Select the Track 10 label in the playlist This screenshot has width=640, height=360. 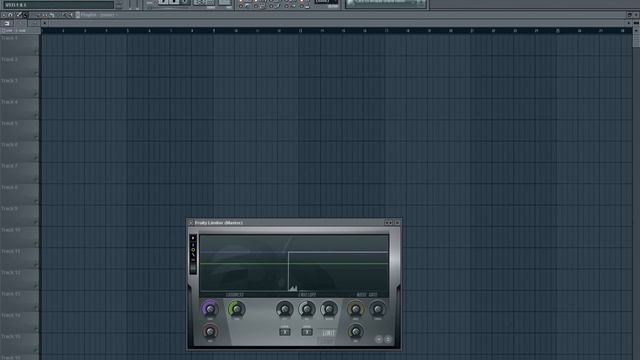coord(11,230)
